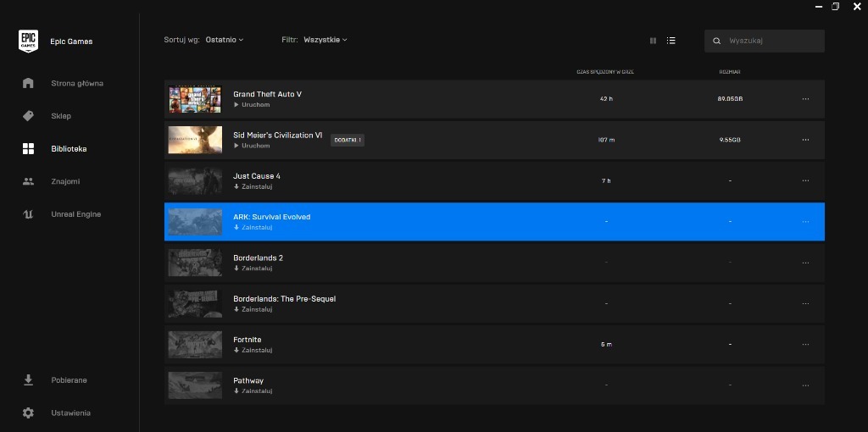The image size is (868, 432).
Task: Click the Biblioteka library grid icon
Action: pos(28,149)
